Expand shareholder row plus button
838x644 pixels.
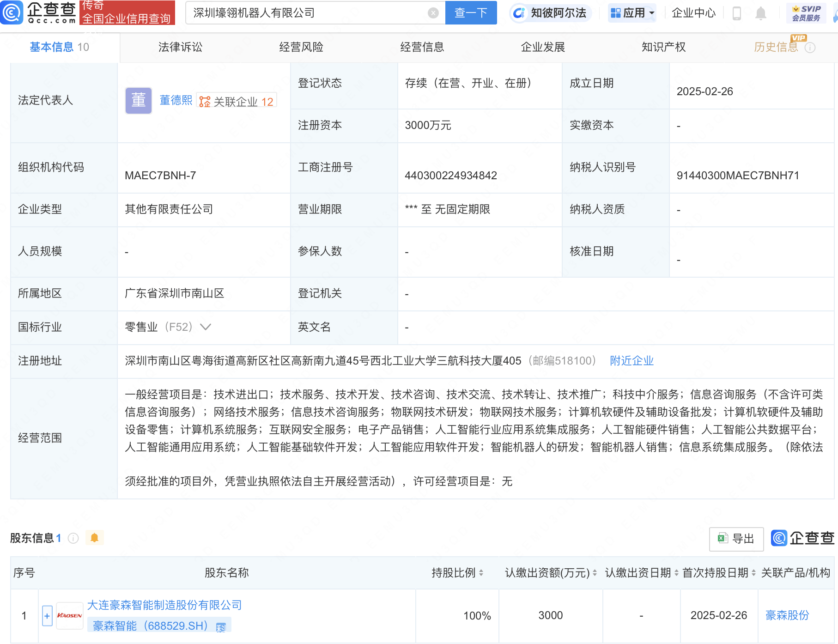(x=47, y=616)
